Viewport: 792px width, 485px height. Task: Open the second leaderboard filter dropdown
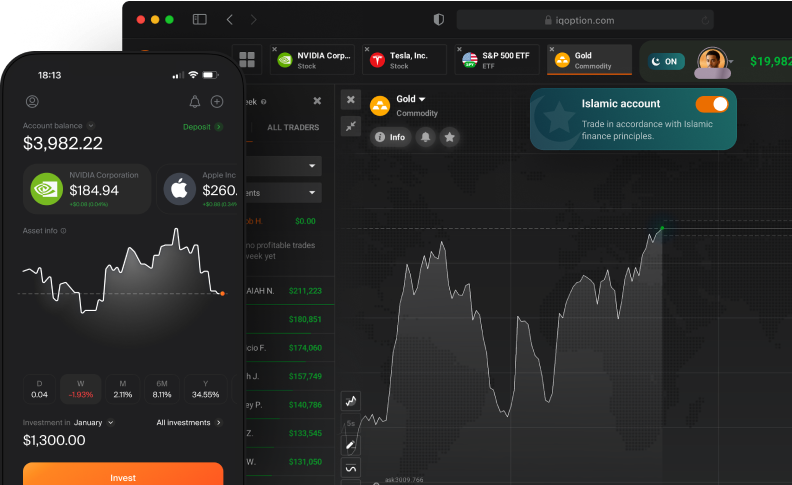point(284,192)
